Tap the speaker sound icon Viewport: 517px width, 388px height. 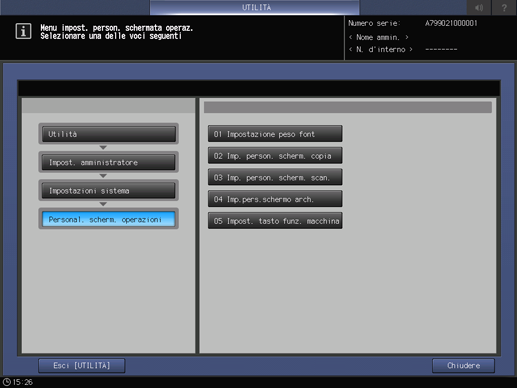[x=479, y=7]
